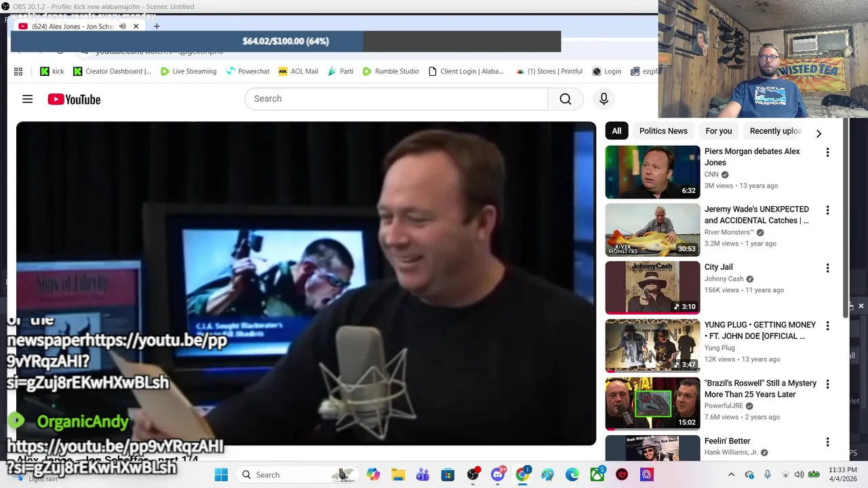Viewport: 868px width, 488px height.
Task: Click the Windows taskbar search box
Action: pyautogui.click(x=298, y=474)
